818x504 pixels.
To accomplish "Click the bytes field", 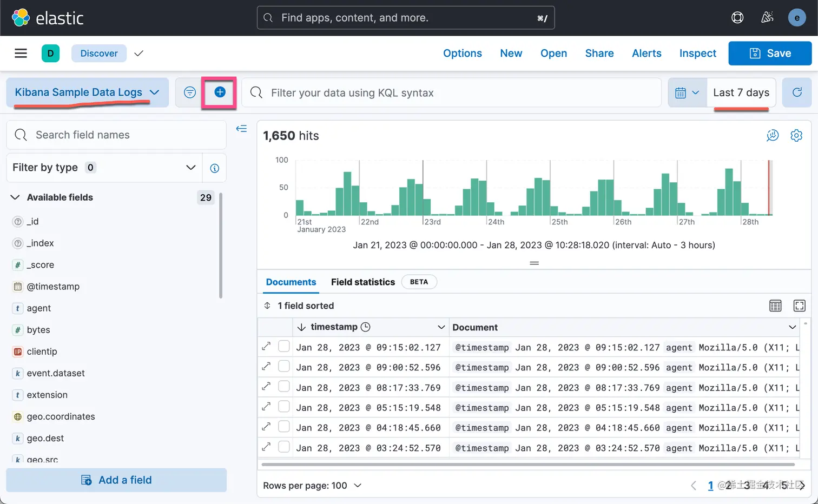I will (x=38, y=330).
